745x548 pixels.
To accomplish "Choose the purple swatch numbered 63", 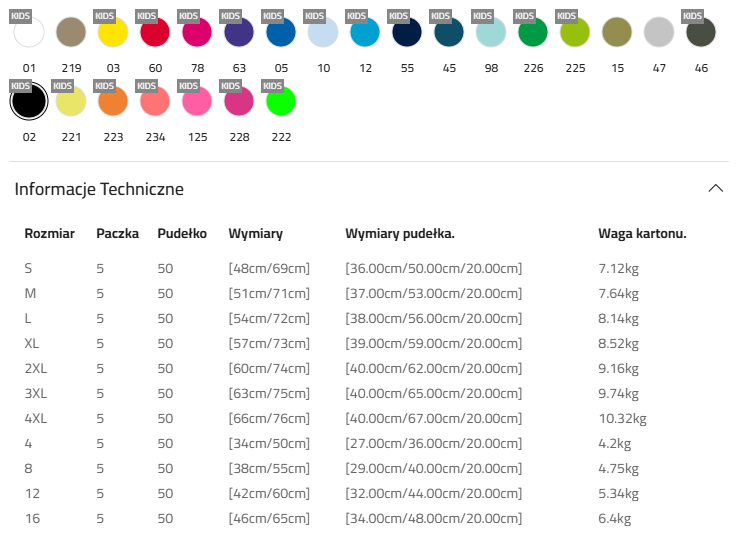I will (239, 32).
